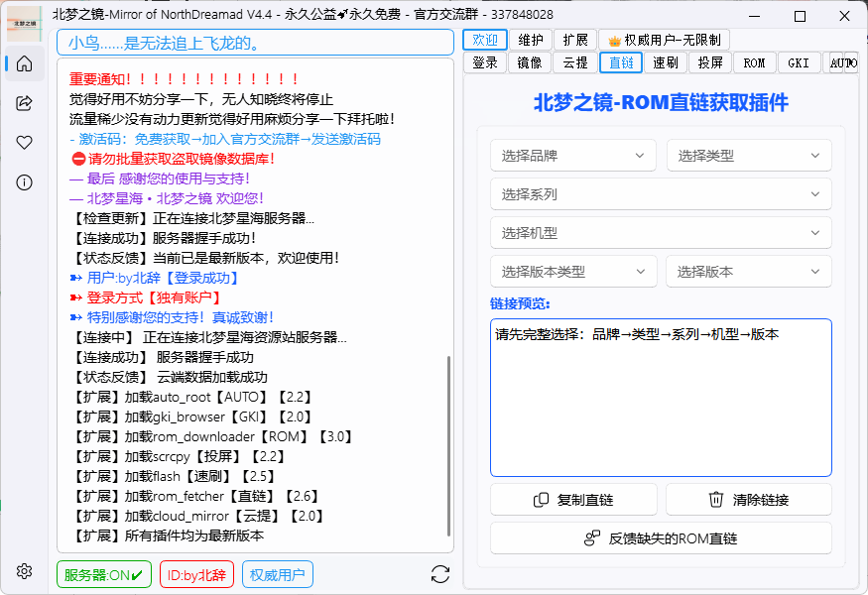Screen dimensions: 868x595
Task: Open the GKI tab
Action: 799,62
